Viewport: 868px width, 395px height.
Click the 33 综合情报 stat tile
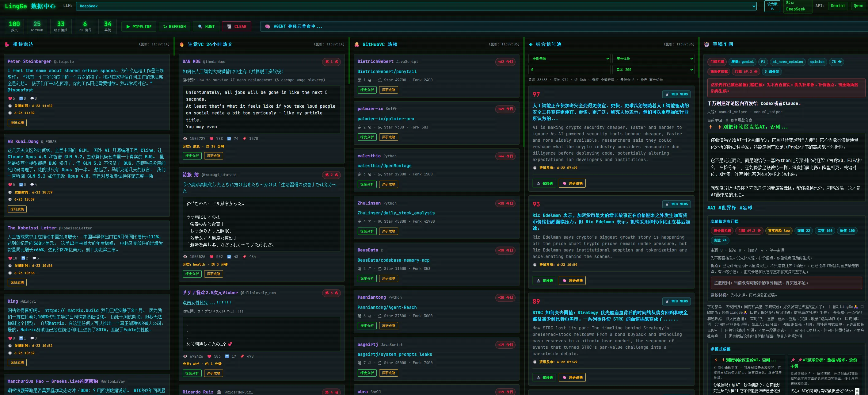point(61,26)
